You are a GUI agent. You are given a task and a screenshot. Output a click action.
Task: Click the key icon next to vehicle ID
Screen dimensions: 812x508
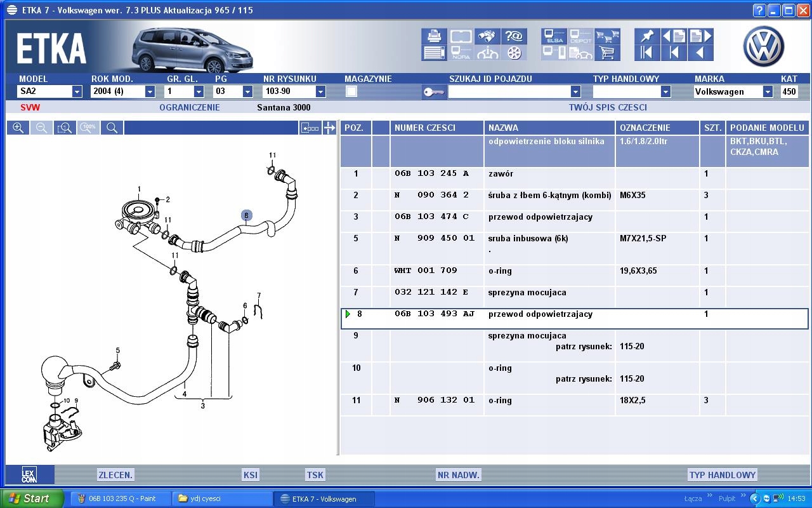coord(434,91)
